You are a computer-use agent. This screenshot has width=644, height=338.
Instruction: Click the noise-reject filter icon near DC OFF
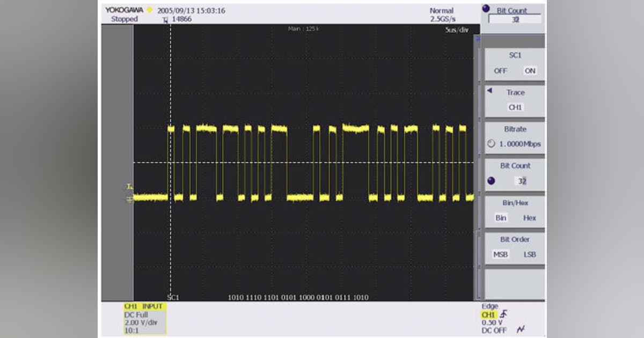(x=522, y=328)
